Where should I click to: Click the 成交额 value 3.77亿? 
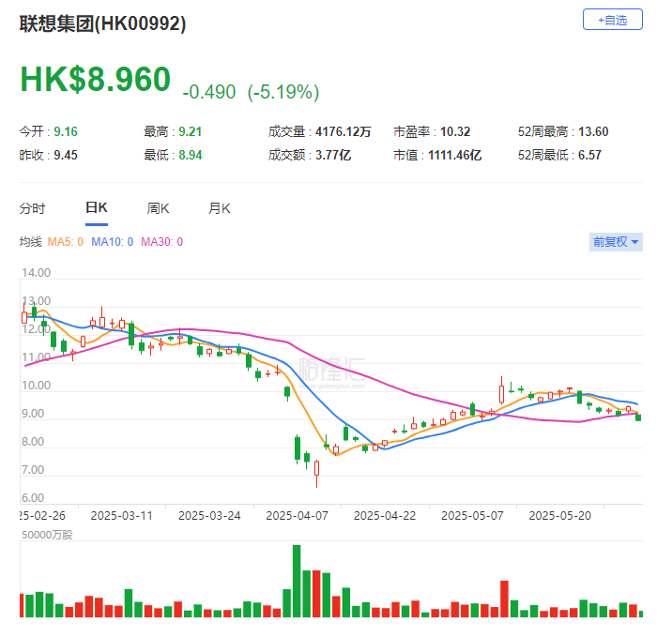(x=333, y=155)
